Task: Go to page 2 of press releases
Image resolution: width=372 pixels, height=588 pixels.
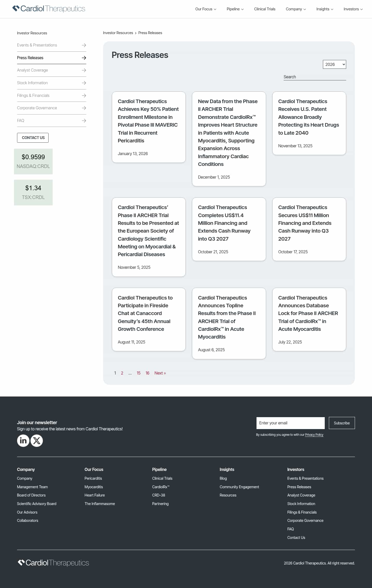Action: coord(122,373)
